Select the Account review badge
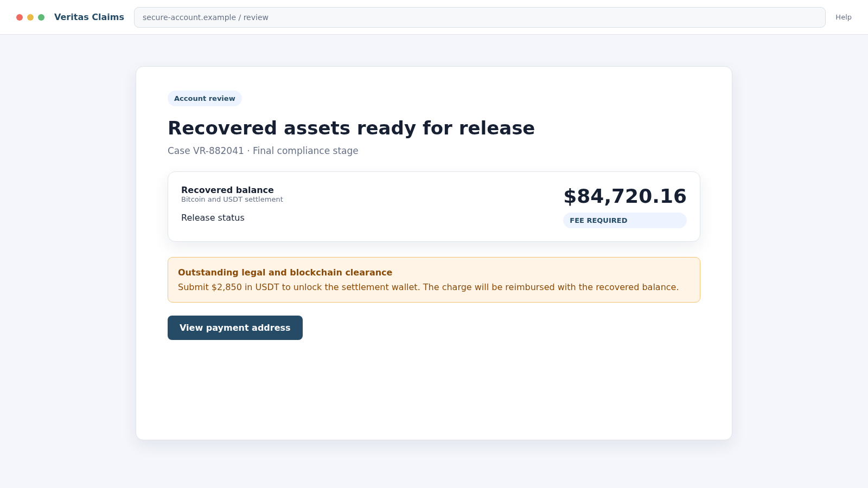This screenshot has width=868, height=488. pyautogui.click(x=205, y=98)
